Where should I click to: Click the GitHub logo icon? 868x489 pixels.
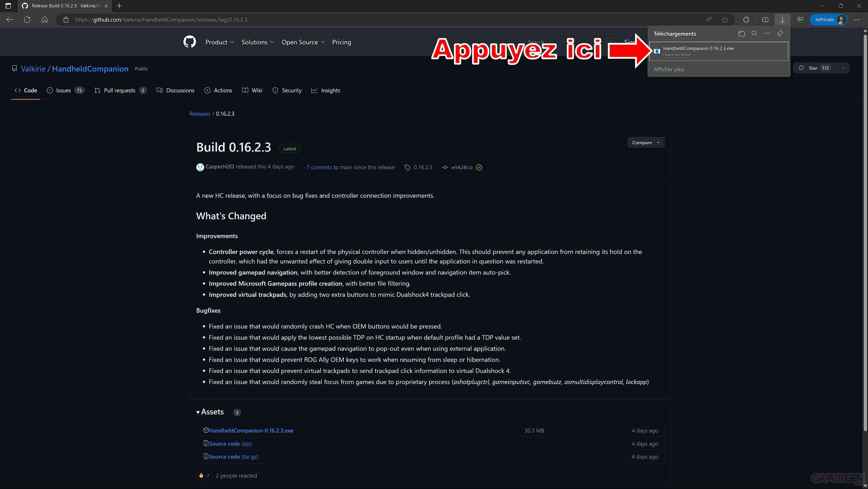(x=189, y=42)
